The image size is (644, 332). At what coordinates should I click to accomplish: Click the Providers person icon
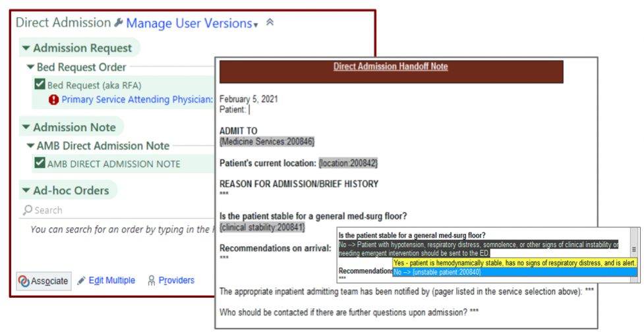click(152, 281)
